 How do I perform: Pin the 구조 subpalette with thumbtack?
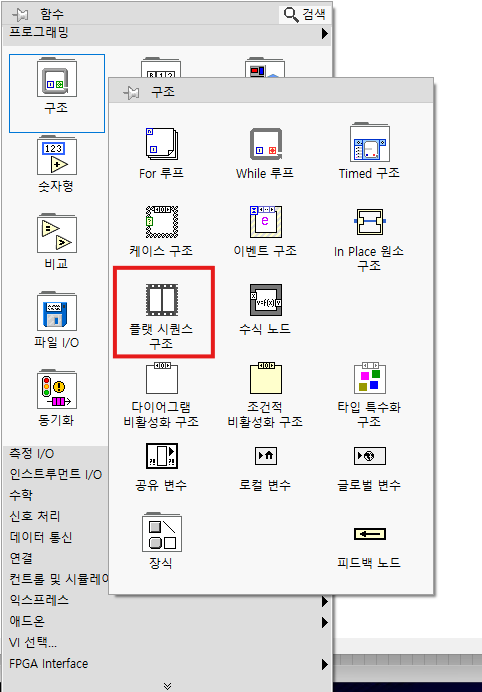coord(132,92)
